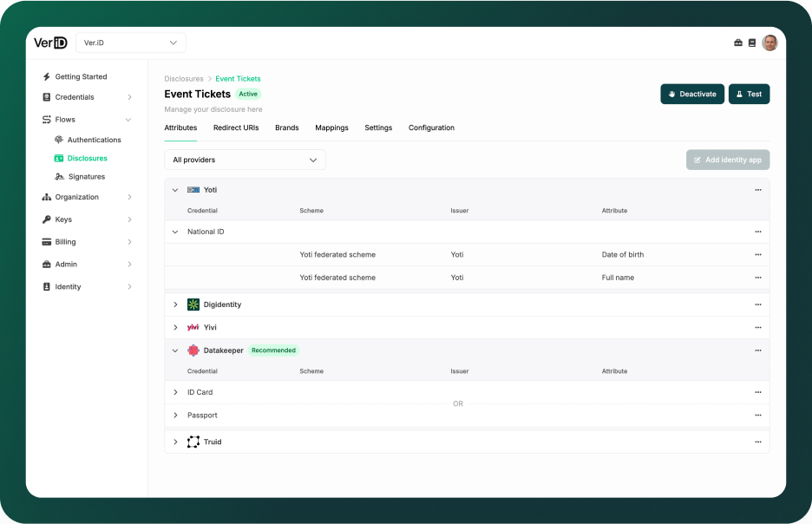Open the toolbox icon in header
The height and width of the screenshot is (524, 812).
click(738, 43)
